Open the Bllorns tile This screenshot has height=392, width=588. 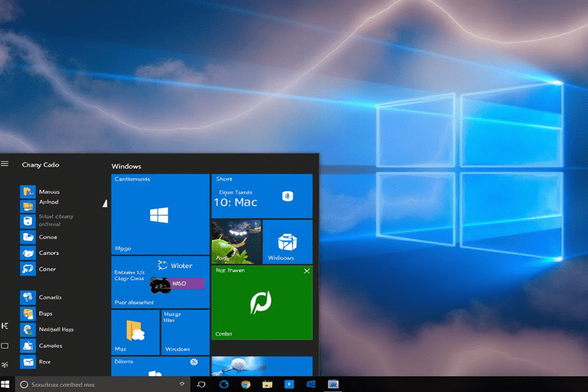pyautogui.click(x=160, y=366)
